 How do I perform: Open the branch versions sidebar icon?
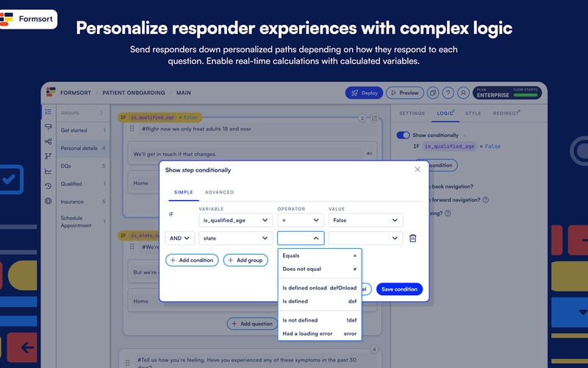pyautogui.click(x=48, y=156)
